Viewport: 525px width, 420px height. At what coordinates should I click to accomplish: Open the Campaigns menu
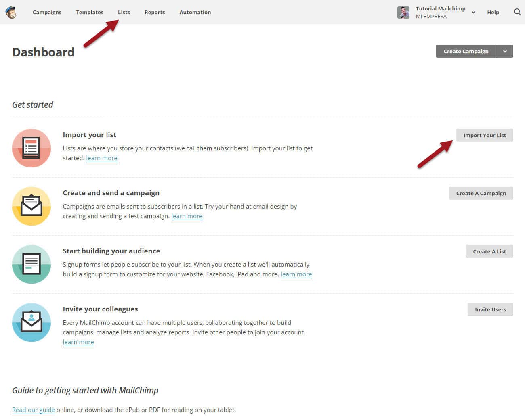click(47, 12)
